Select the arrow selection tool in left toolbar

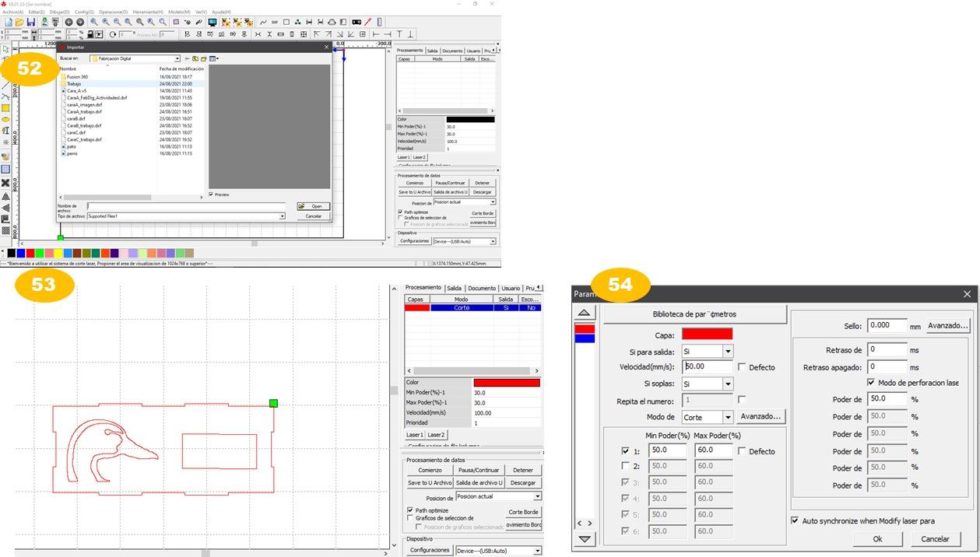(5, 49)
